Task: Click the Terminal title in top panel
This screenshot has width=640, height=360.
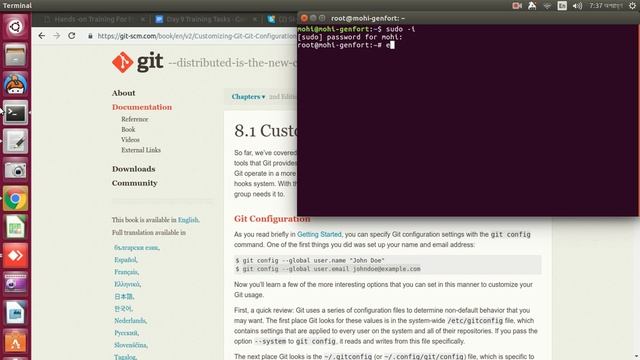Action: click(17, 5)
